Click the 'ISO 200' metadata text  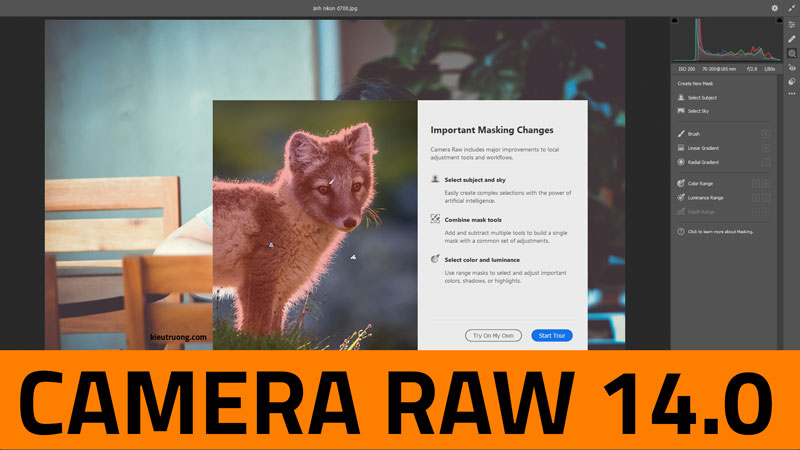pyautogui.click(x=686, y=69)
